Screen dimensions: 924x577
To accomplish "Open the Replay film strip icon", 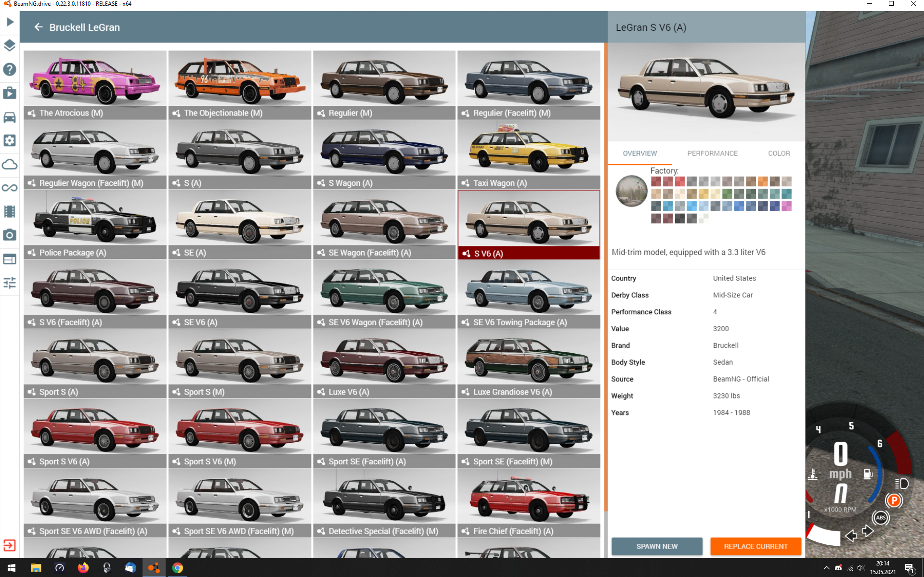I will tap(10, 211).
